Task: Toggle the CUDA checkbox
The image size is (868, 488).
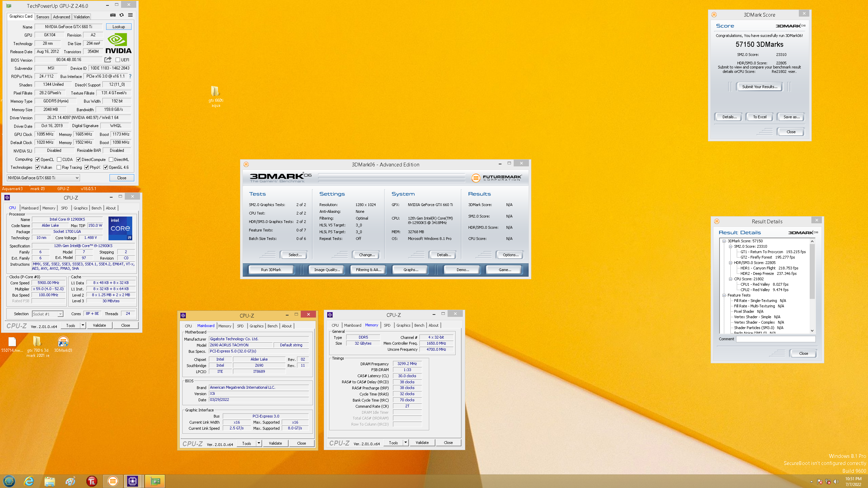Action: 59,159
